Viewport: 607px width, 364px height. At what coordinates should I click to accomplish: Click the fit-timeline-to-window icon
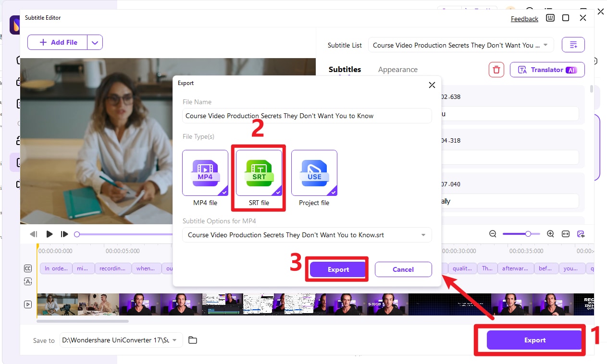tap(565, 234)
